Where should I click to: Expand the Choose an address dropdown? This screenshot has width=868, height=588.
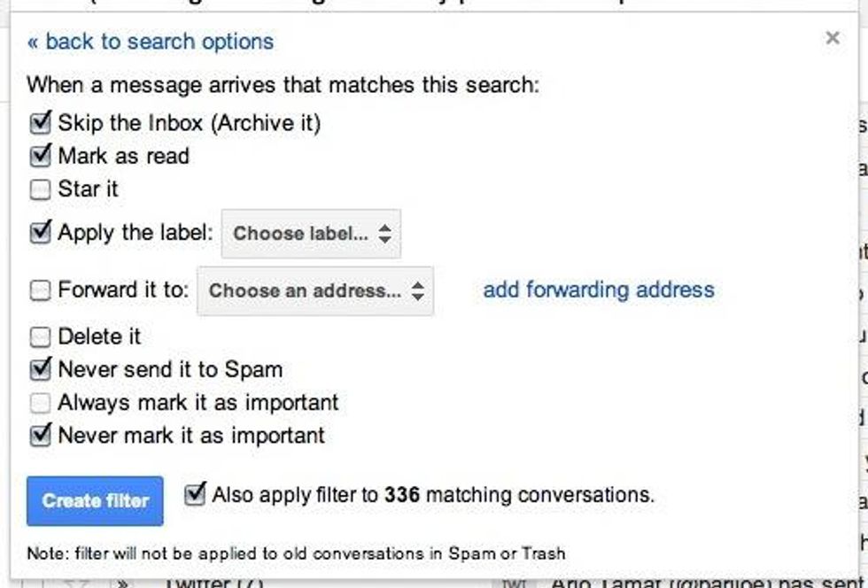pos(315,291)
